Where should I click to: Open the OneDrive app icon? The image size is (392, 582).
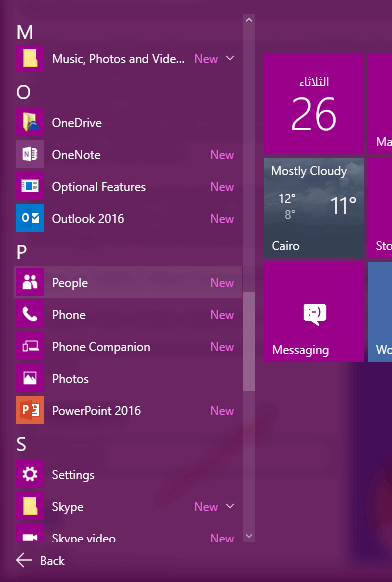click(x=30, y=122)
